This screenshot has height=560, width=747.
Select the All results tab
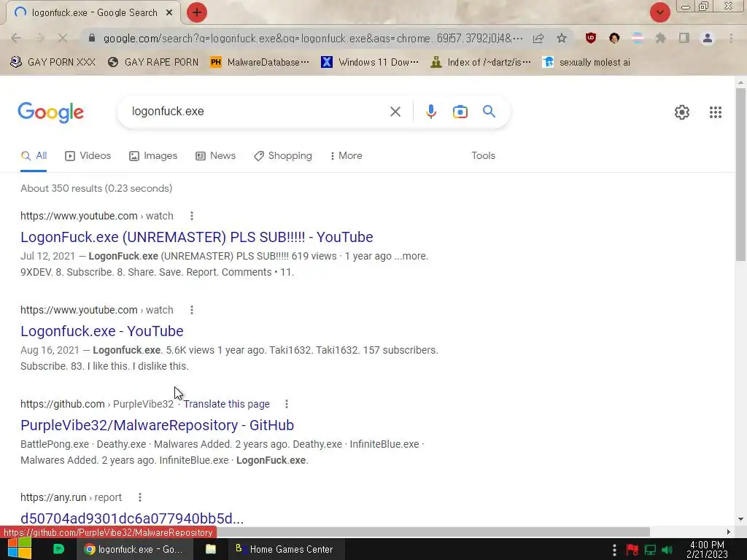pos(34,156)
